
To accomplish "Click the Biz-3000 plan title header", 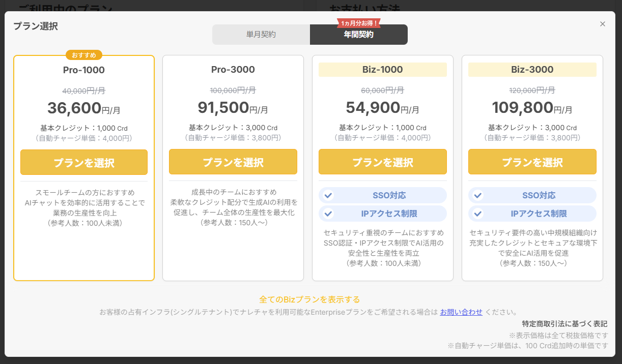I will [532, 70].
